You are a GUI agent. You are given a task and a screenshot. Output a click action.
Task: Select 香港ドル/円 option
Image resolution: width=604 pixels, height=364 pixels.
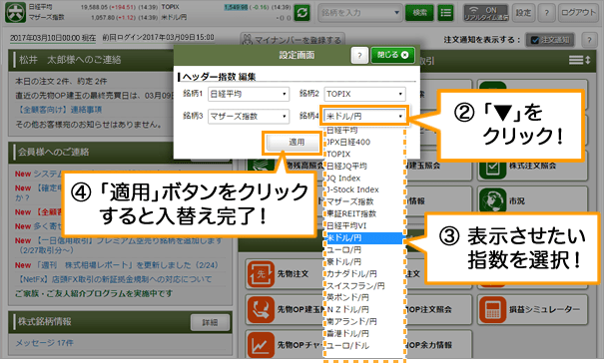pos(347,333)
